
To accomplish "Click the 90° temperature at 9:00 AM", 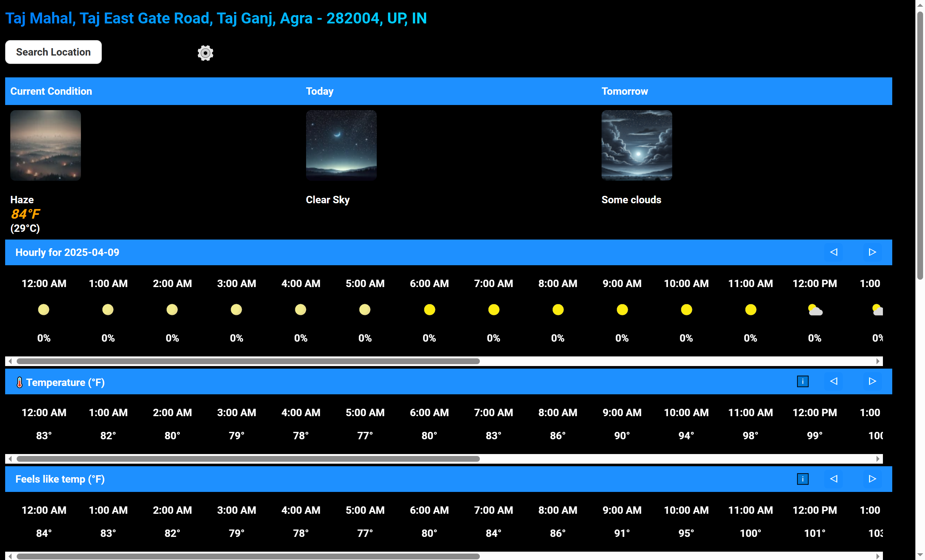I will tap(622, 436).
